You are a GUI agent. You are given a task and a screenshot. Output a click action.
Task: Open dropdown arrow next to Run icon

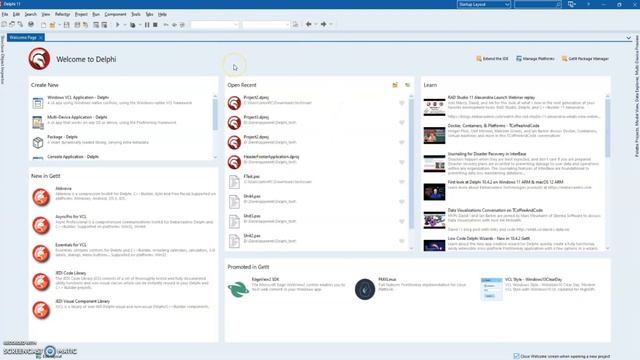tap(124, 24)
